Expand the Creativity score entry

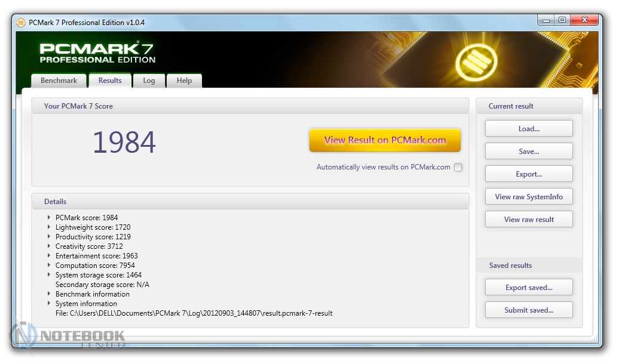tap(49, 246)
